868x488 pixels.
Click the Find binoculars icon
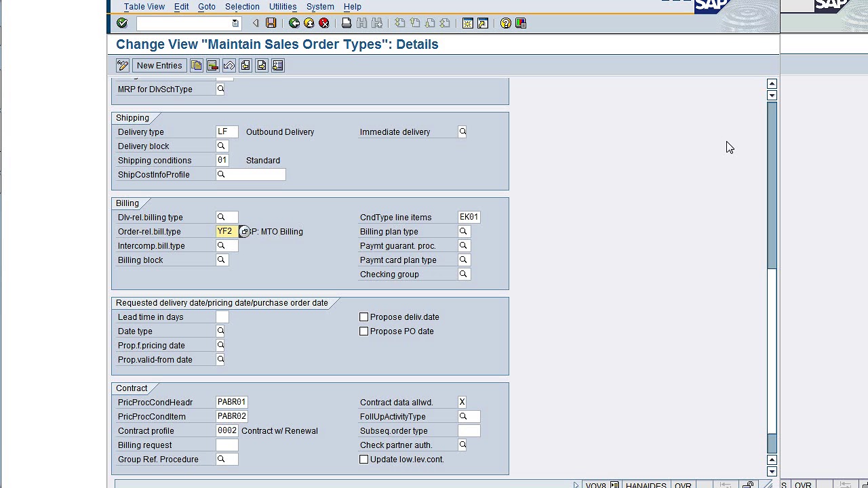(x=361, y=23)
